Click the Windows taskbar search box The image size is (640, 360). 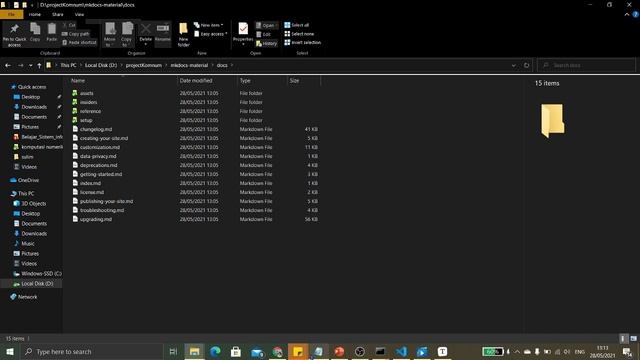pos(92,351)
